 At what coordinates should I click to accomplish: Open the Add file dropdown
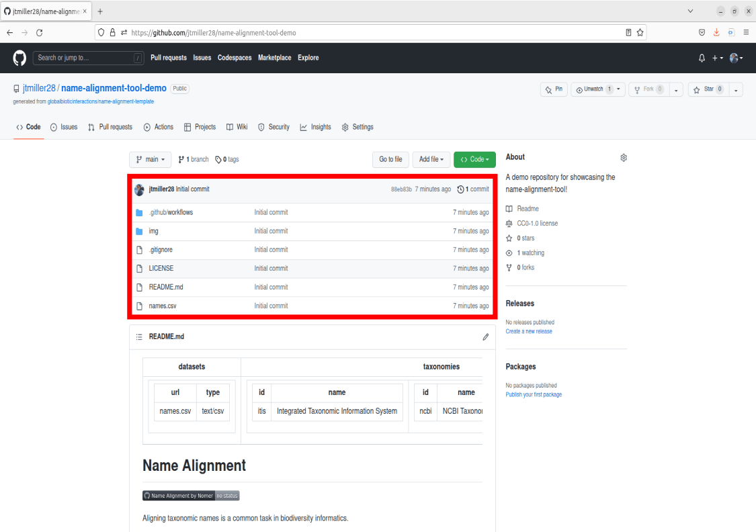(x=431, y=159)
